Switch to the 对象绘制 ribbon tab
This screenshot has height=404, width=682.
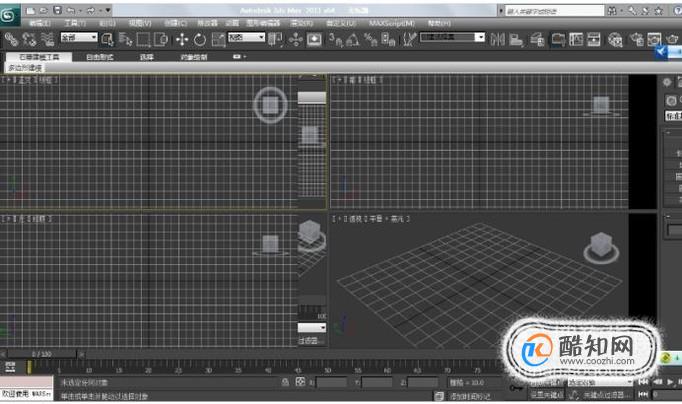coord(194,57)
